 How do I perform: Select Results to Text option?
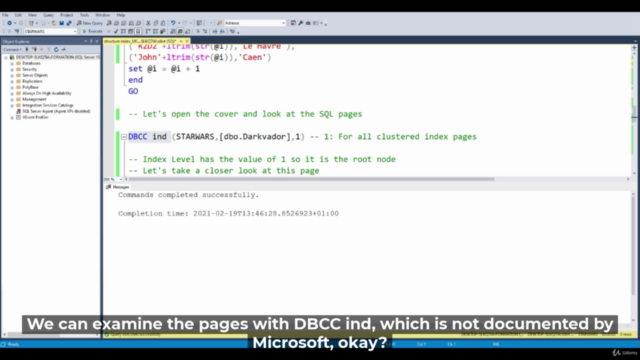click(x=173, y=31)
